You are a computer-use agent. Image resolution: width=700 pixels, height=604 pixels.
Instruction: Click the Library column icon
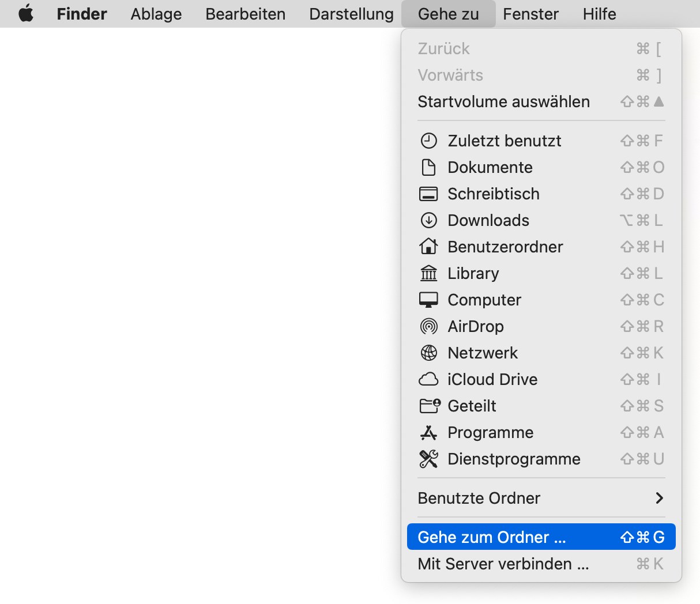coord(429,273)
